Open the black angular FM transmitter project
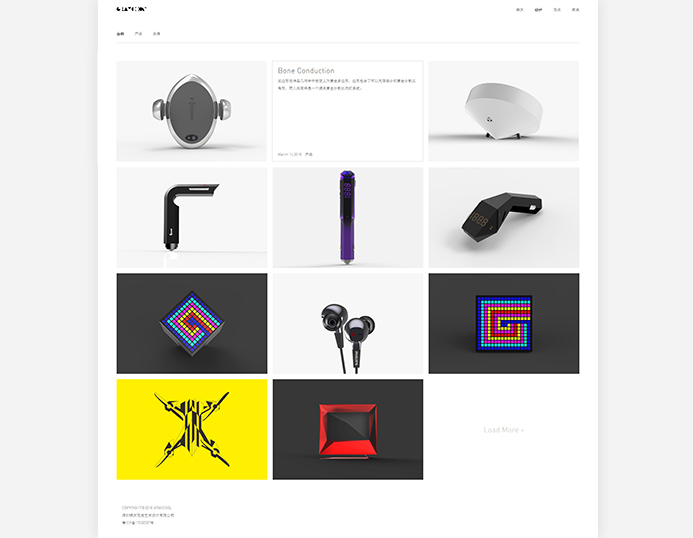Image resolution: width=693 pixels, height=538 pixels. (503, 217)
